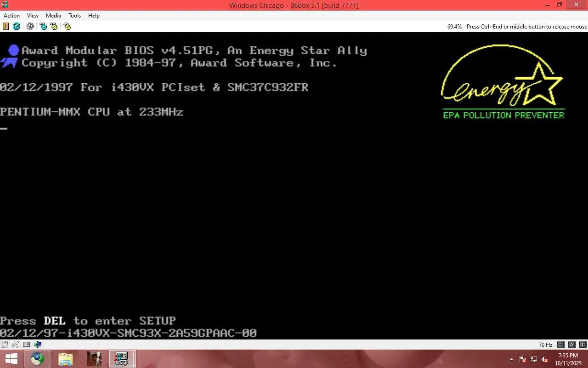This screenshot has height=368, width=588.
Task: Open the View menu
Action: [x=33, y=16]
